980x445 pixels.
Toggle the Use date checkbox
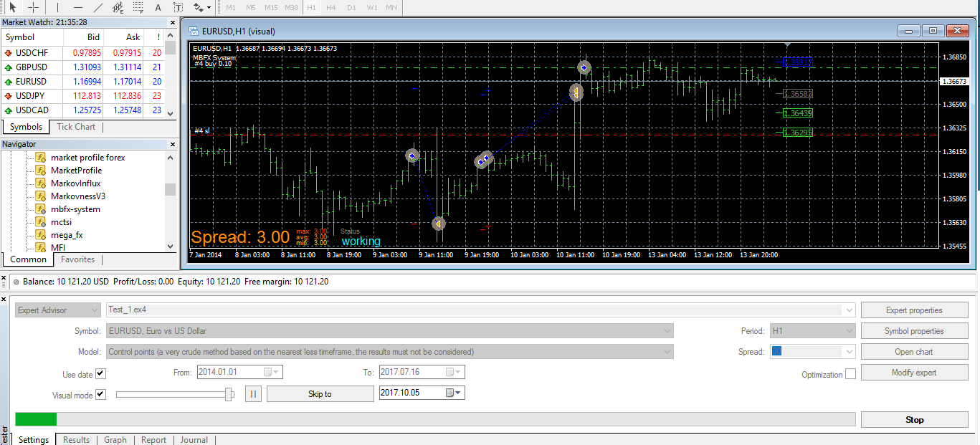(100, 373)
